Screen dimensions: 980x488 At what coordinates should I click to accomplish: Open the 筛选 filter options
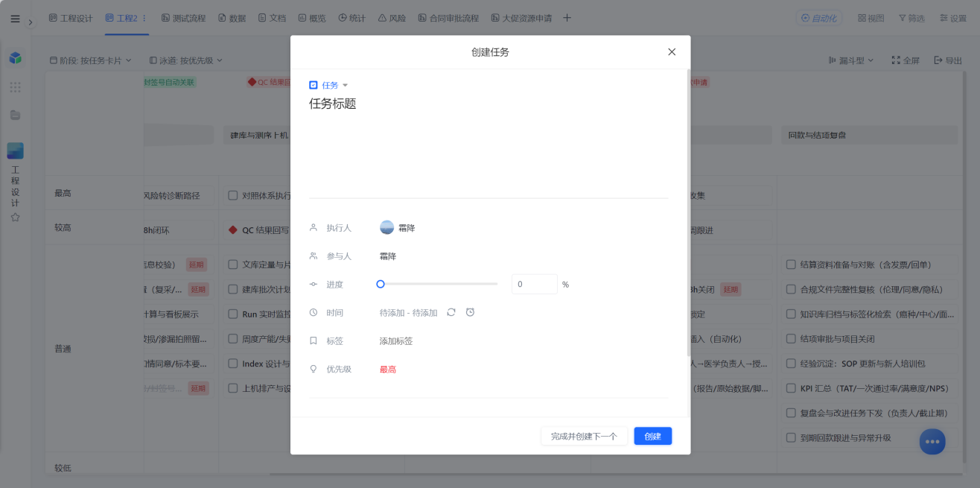click(911, 18)
